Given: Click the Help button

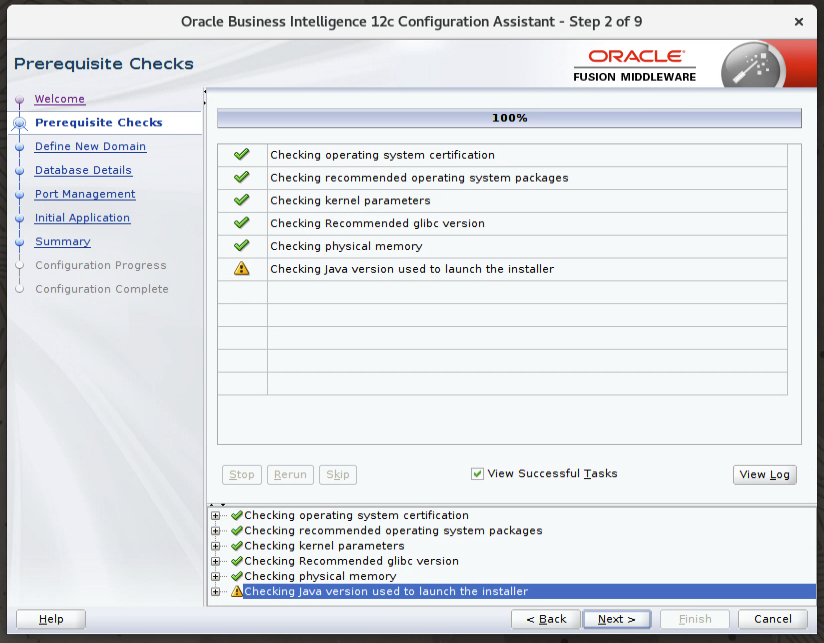Looking at the screenshot, I should [x=51, y=619].
